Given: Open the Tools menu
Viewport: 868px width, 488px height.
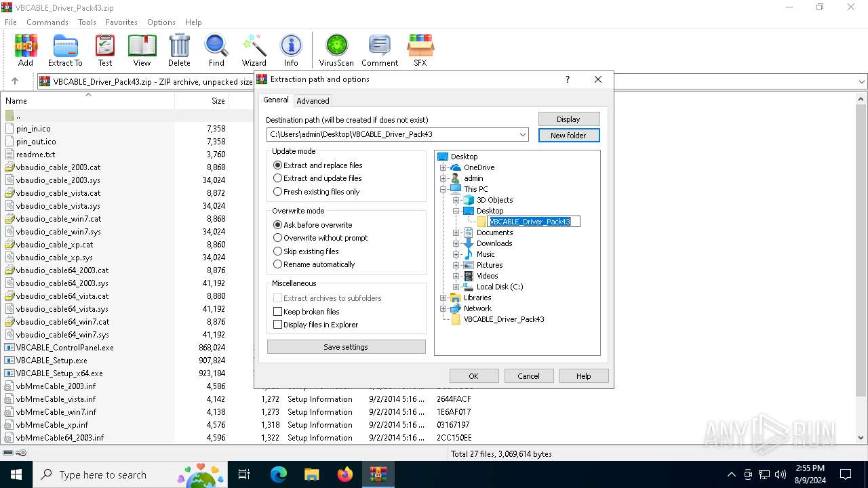Looking at the screenshot, I should [x=87, y=22].
